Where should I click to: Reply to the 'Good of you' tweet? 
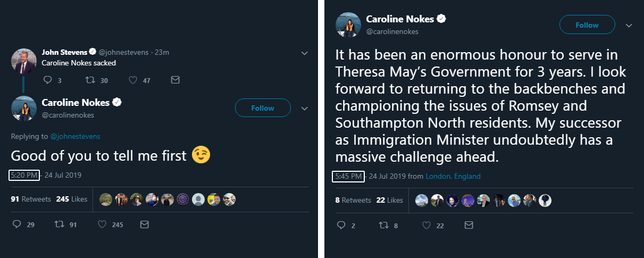(x=16, y=224)
